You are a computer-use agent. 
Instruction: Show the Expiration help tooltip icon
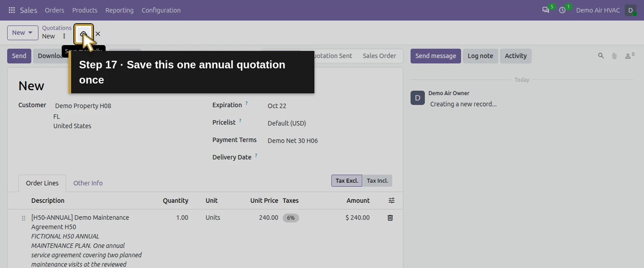[246, 104]
